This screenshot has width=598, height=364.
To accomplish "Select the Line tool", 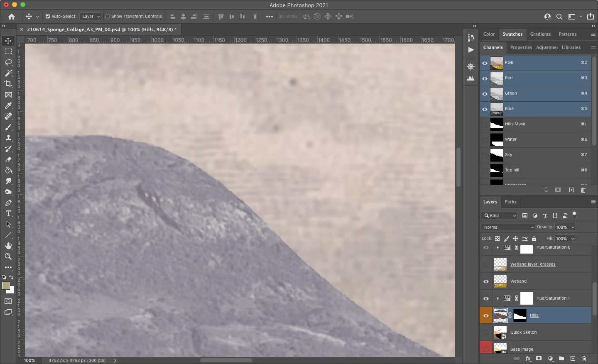I will click(8, 235).
